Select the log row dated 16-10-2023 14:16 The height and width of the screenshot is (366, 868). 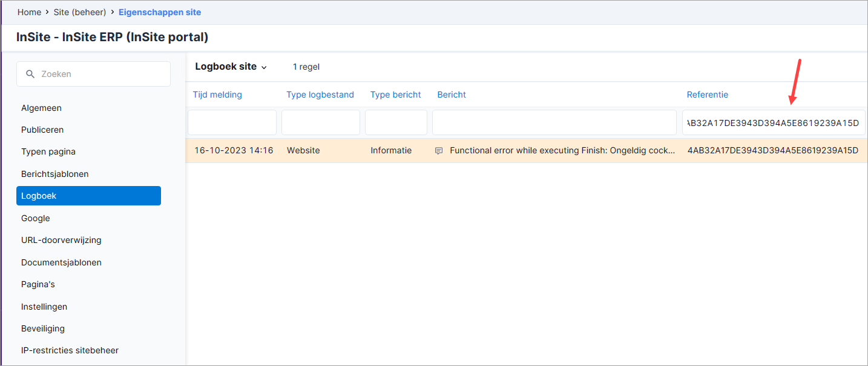point(527,150)
